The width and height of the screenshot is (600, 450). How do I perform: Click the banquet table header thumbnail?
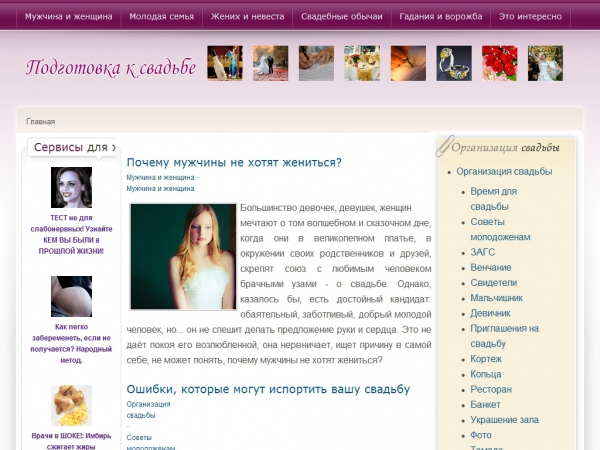tap(362, 63)
